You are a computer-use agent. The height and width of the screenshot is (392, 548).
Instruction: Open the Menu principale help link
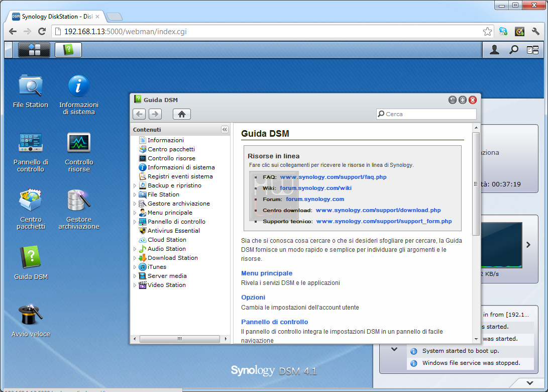click(x=267, y=273)
